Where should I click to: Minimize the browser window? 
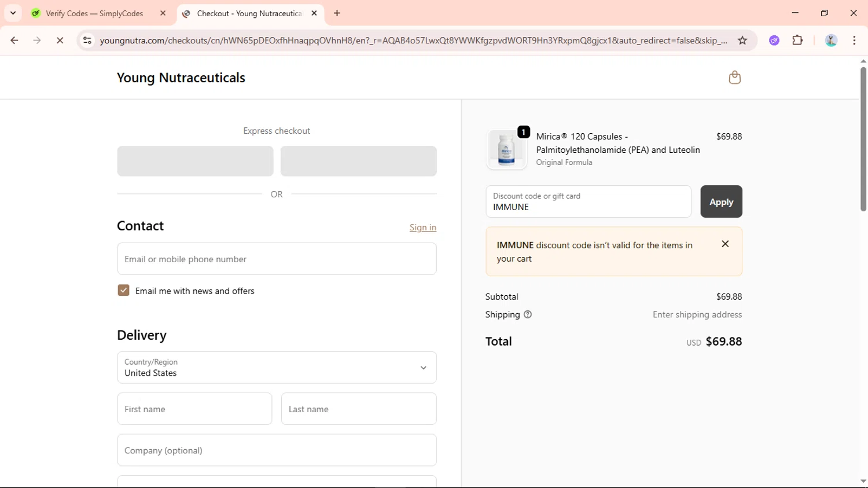tap(795, 13)
